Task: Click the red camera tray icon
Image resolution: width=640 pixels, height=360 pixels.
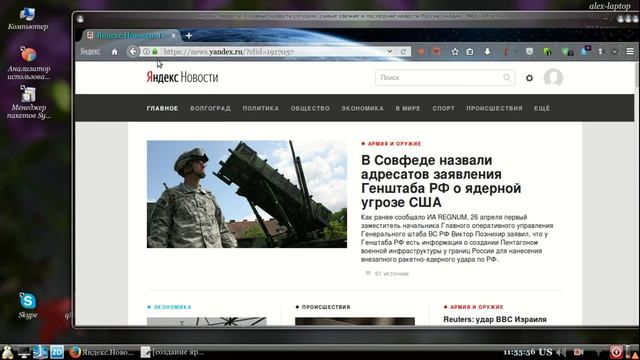Action: tap(578, 352)
